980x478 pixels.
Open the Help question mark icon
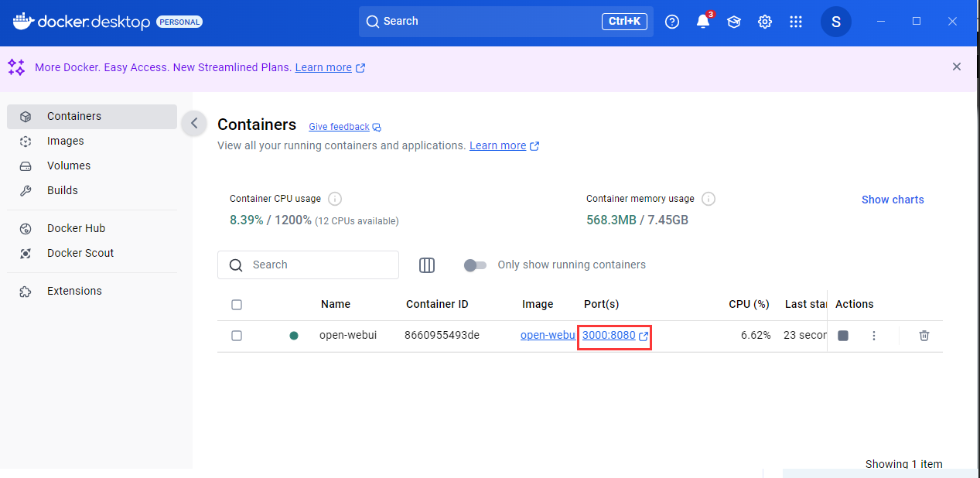point(672,22)
